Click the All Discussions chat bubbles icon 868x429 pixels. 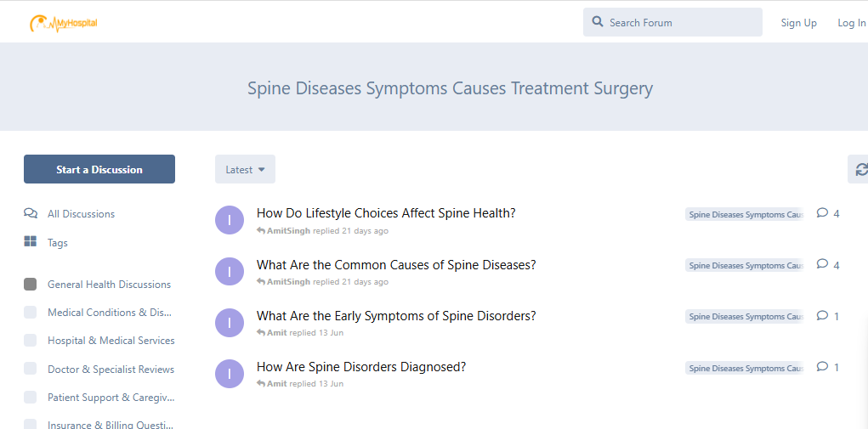pyautogui.click(x=31, y=213)
